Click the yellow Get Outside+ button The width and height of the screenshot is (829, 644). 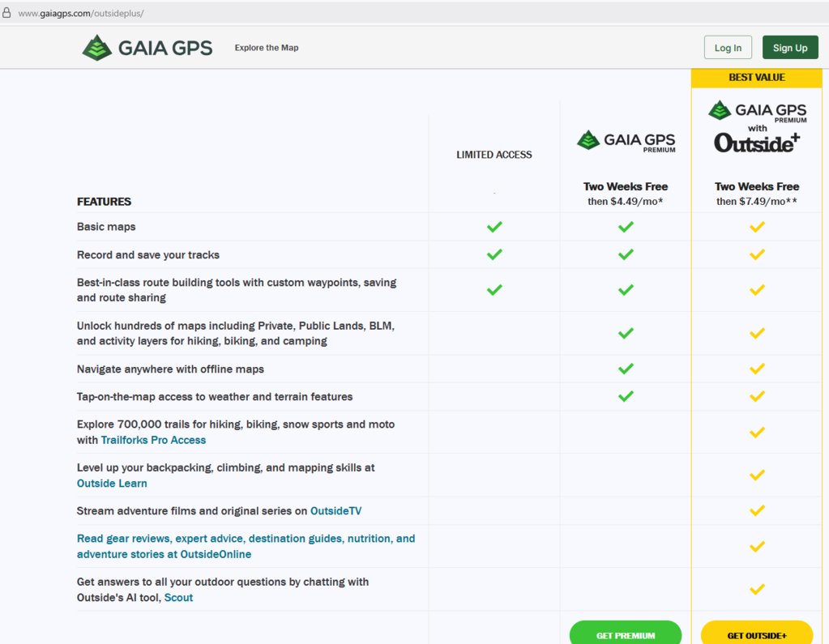[x=757, y=634]
